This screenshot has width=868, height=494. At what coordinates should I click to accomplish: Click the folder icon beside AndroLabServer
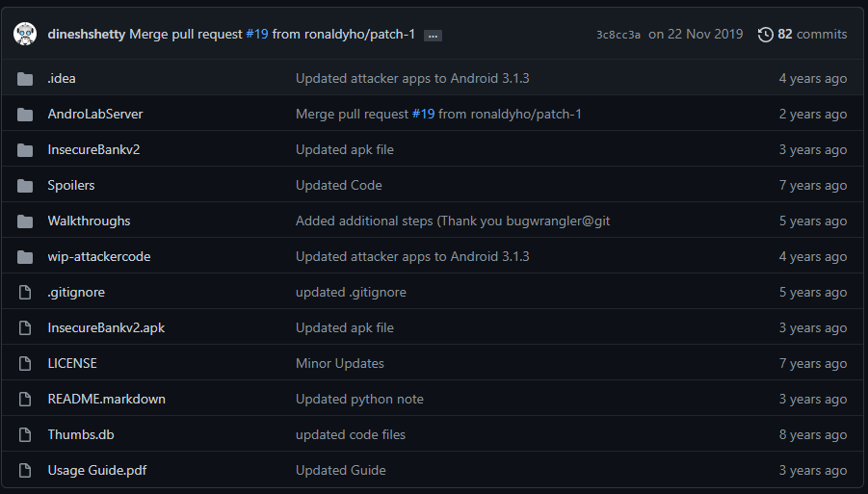point(25,115)
